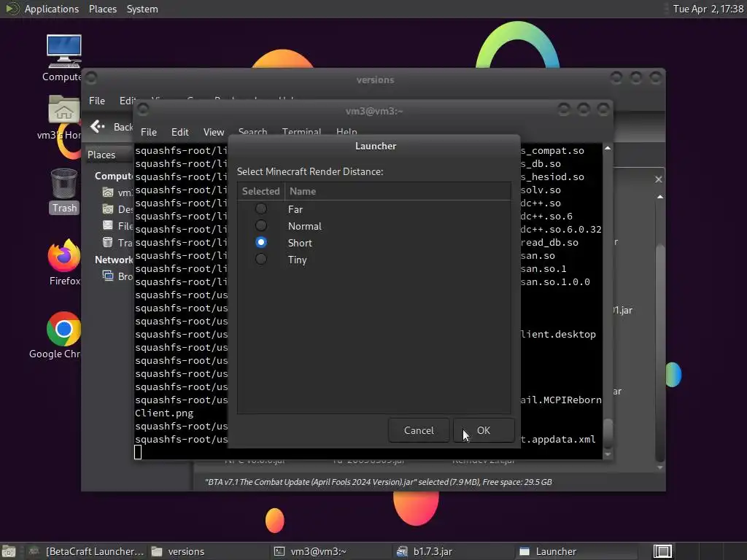The height and width of the screenshot is (560, 747).
Task: Open the terminal File menu
Action: pos(149,132)
